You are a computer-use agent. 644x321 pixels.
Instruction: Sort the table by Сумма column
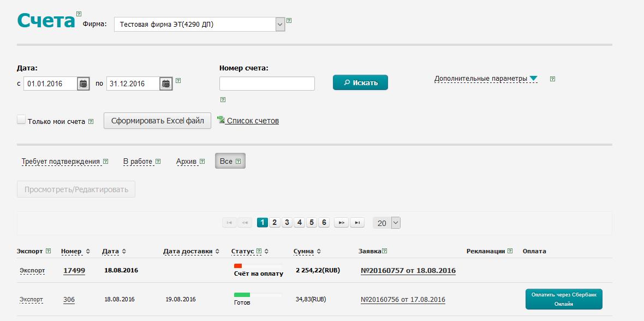pos(318,252)
